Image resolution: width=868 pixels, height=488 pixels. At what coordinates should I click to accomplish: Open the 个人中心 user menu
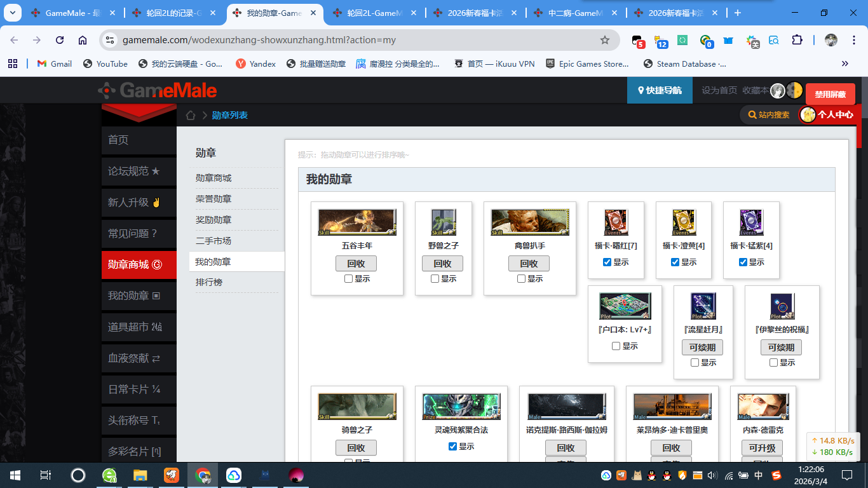pos(829,115)
